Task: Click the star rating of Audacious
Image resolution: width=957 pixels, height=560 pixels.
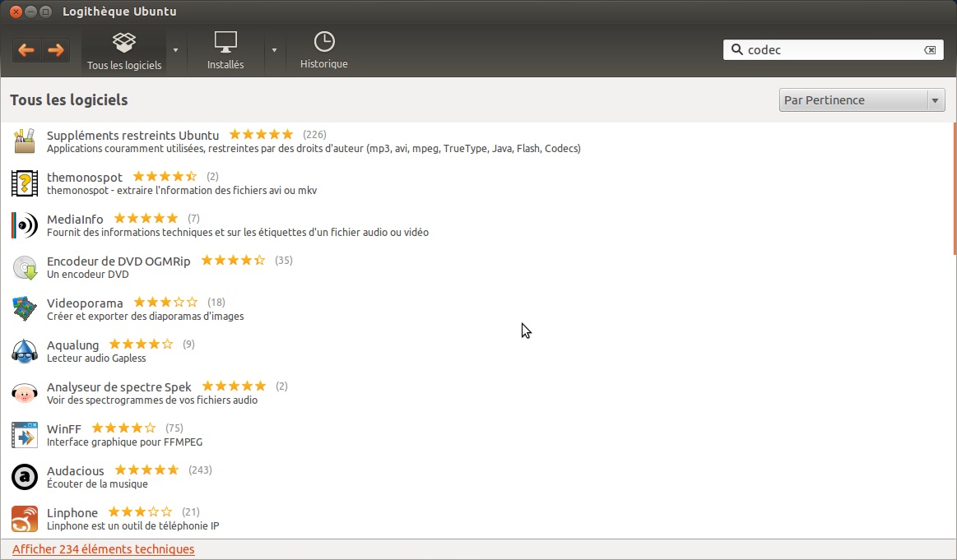Action: tap(146, 470)
